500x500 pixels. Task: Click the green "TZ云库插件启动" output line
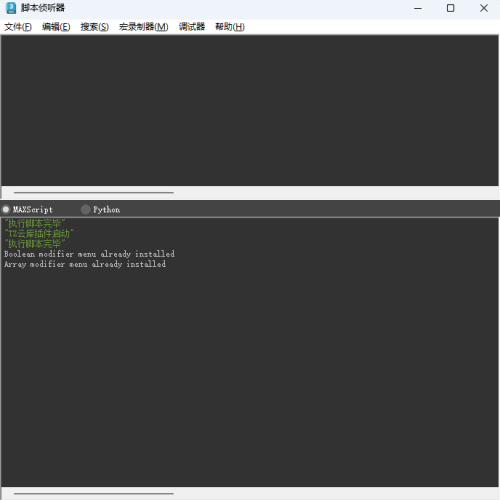(39, 234)
